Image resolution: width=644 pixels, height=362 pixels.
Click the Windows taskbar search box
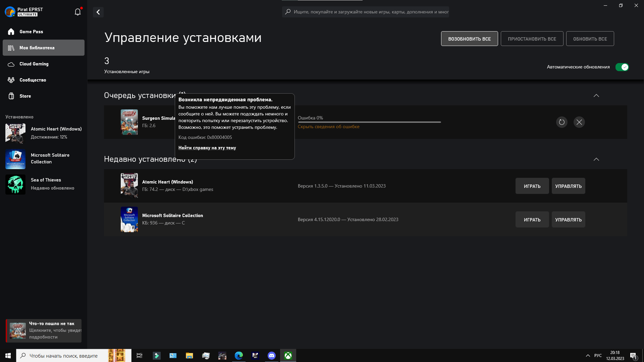coord(74,356)
